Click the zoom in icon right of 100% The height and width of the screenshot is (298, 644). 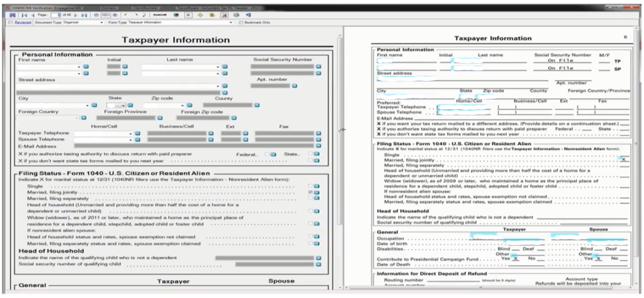115,15
